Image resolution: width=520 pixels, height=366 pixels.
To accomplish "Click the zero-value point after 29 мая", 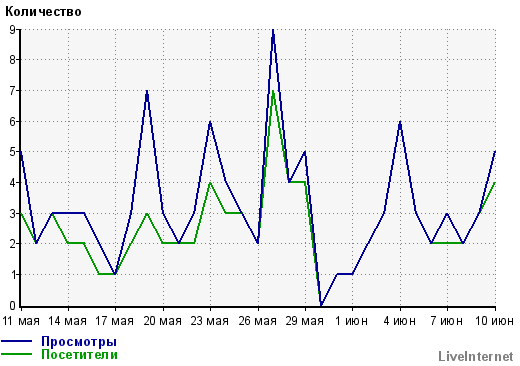I will pos(321,305).
